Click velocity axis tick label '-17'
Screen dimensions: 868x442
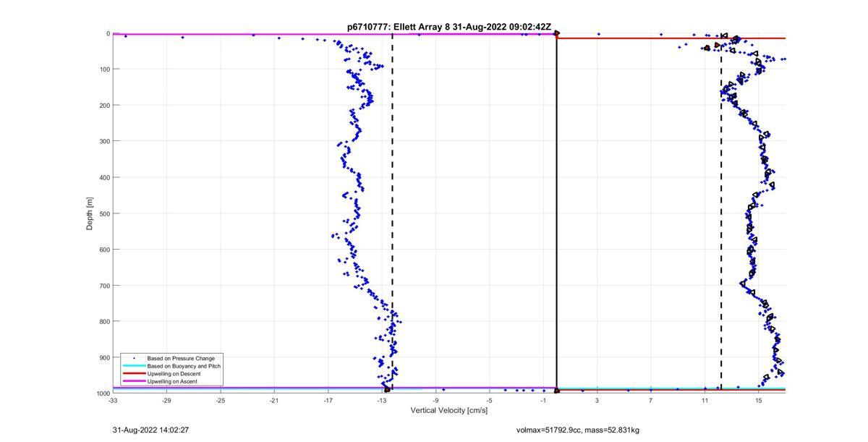(x=328, y=400)
